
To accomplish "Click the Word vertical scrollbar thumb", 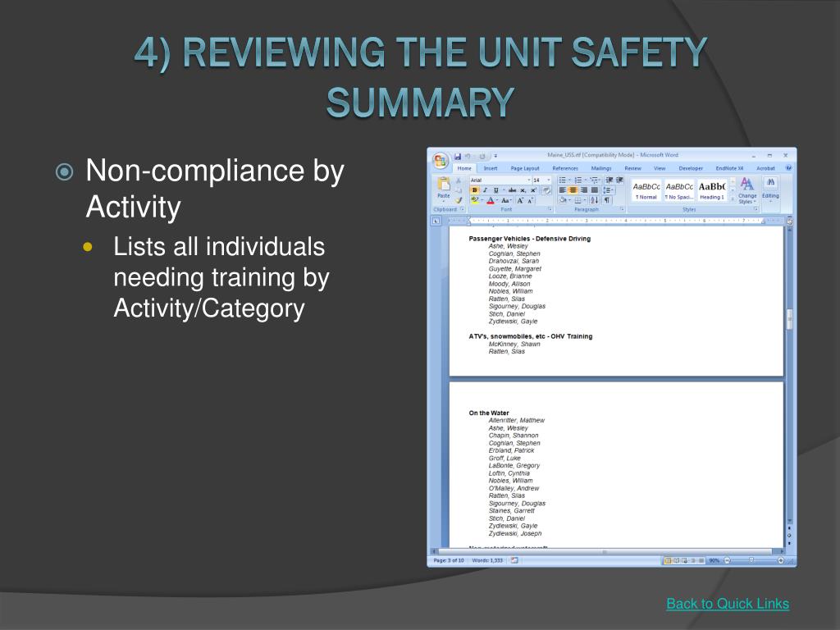I will [789, 319].
